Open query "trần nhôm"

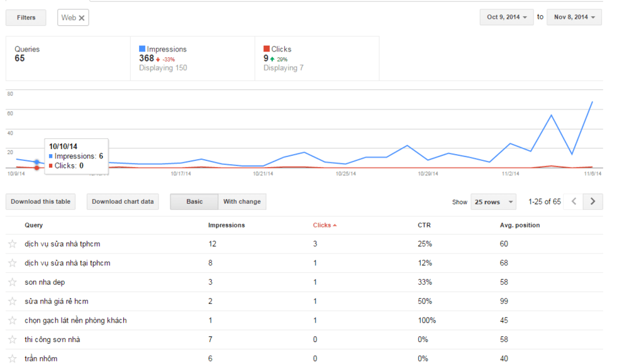[41, 358]
